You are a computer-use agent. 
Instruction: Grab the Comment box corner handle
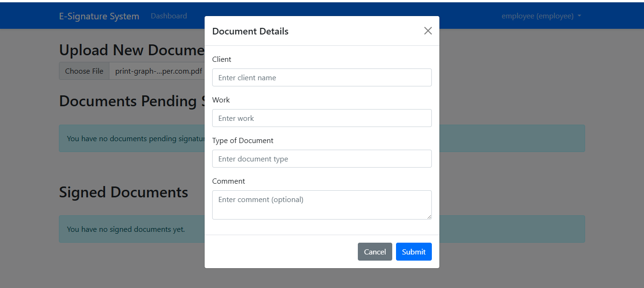click(x=429, y=217)
